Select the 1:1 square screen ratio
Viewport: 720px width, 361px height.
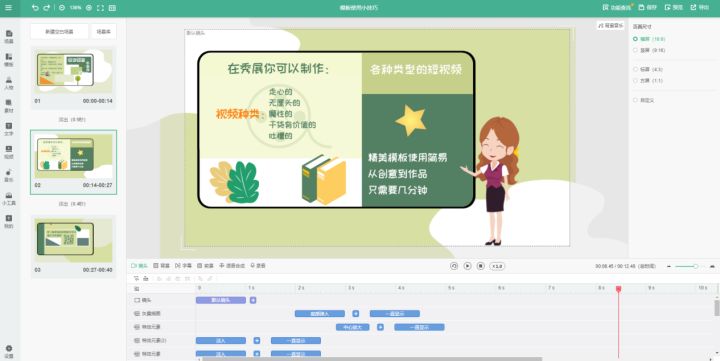click(648, 80)
